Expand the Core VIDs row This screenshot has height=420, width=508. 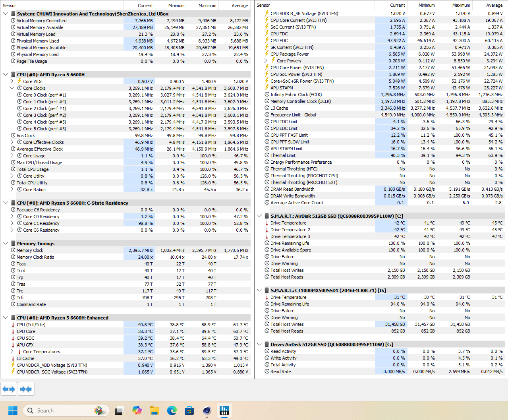(x=12, y=81)
